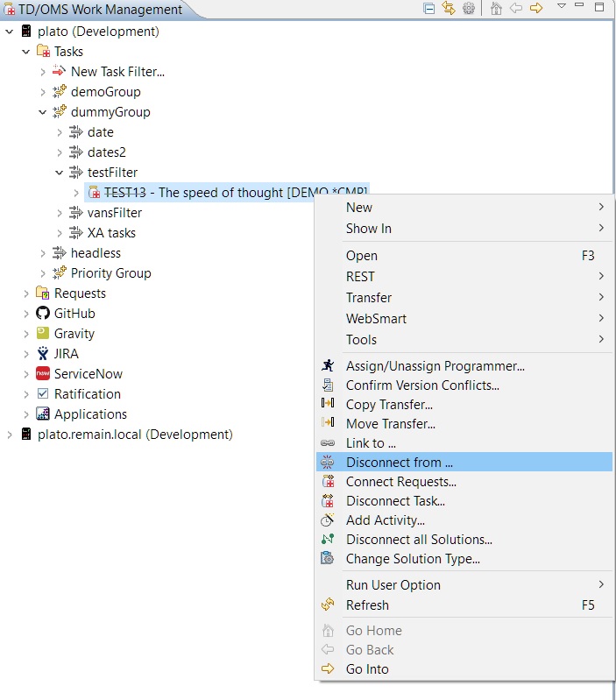Expand the Requests tree node

[x=26, y=293]
